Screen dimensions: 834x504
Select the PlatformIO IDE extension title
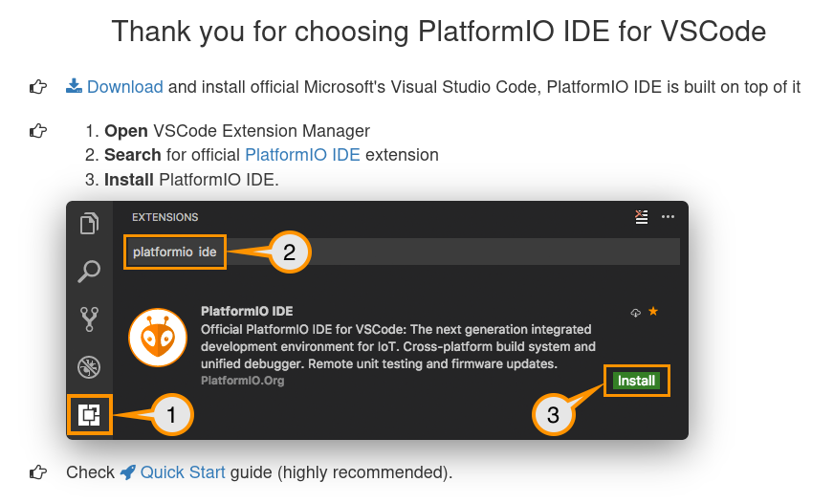point(247,312)
